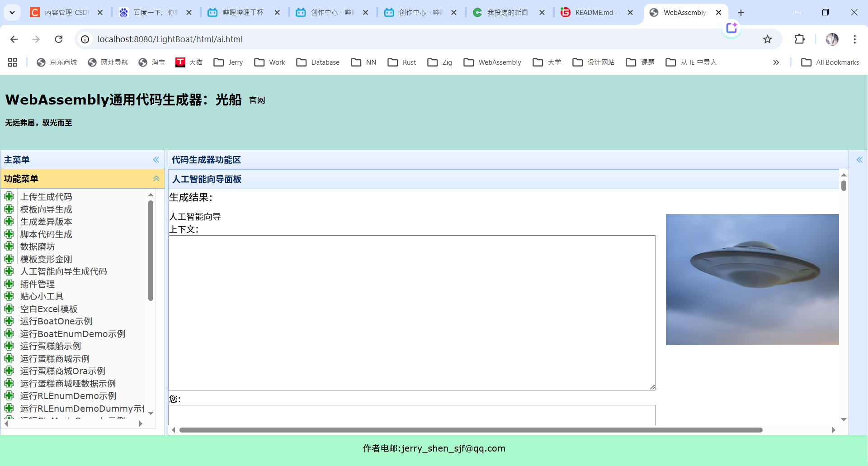The image size is (868, 466).
Task: Click the site info icon in the address bar
Action: 85,39
